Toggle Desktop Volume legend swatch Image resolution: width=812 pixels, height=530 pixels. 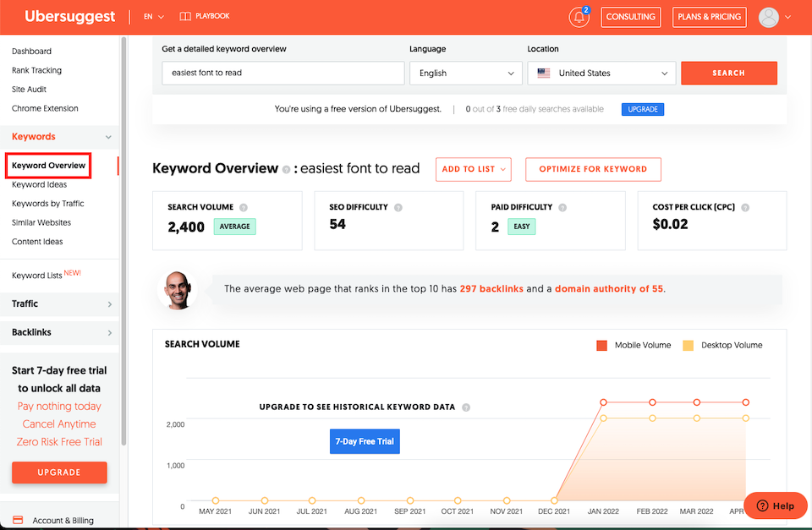688,345
